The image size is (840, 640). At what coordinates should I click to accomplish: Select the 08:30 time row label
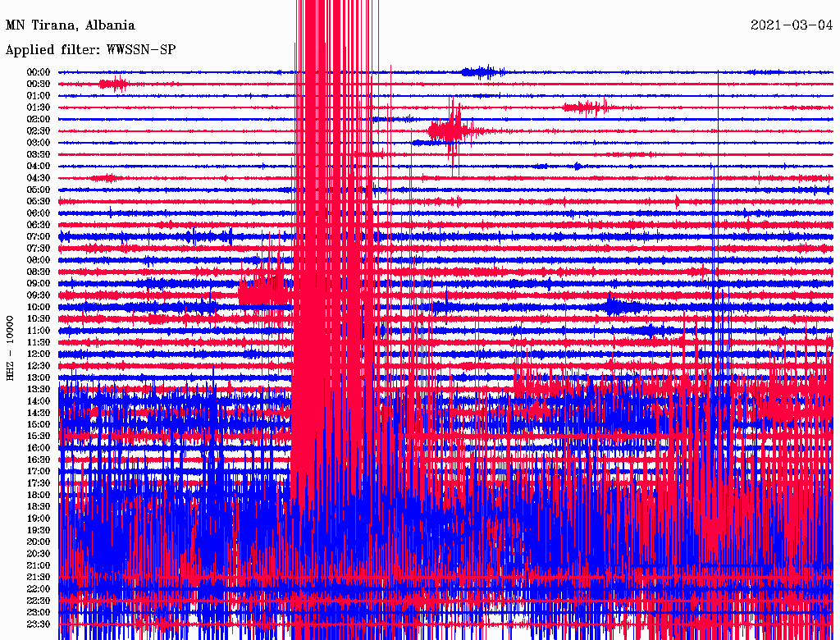(x=39, y=272)
